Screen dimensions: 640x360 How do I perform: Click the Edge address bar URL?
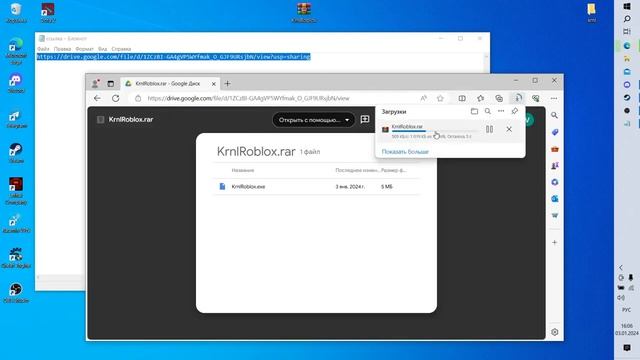[249, 98]
